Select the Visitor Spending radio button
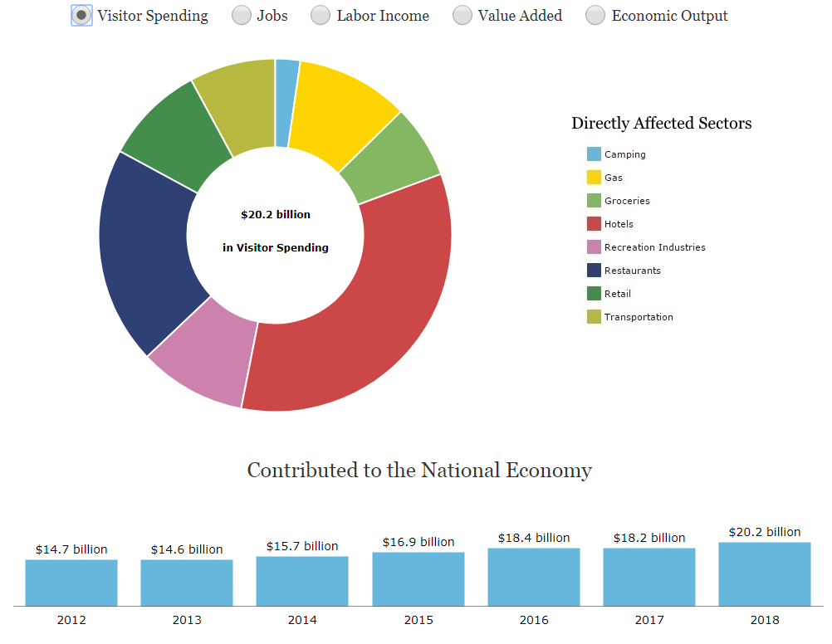The width and height of the screenshot is (832, 644). pos(81,16)
